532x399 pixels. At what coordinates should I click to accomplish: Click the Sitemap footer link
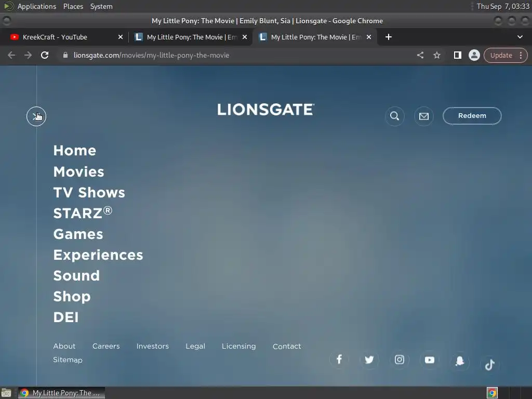coord(68,360)
